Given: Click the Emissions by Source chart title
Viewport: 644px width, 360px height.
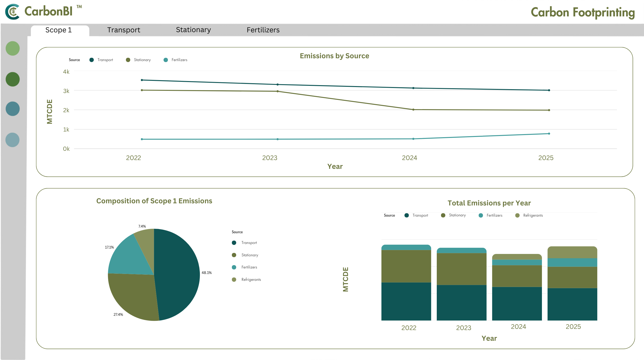Looking at the screenshot, I should pos(334,56).
